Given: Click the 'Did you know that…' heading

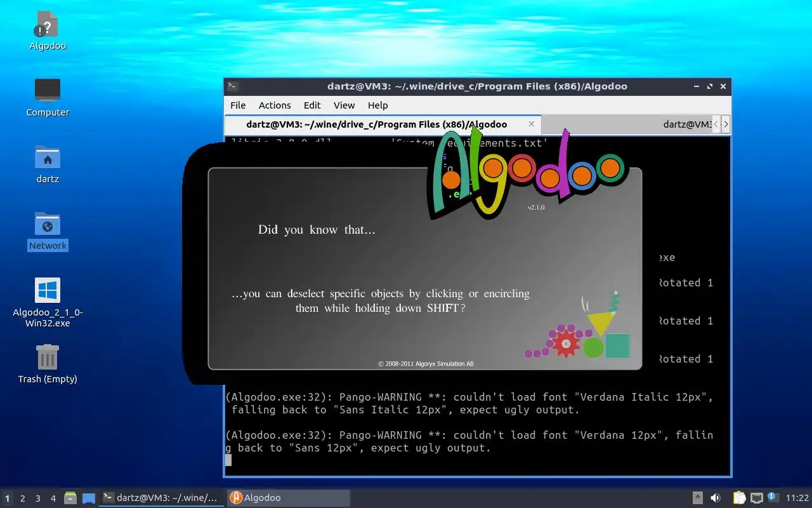Looking at the screenshot, I should click(317, 229).
